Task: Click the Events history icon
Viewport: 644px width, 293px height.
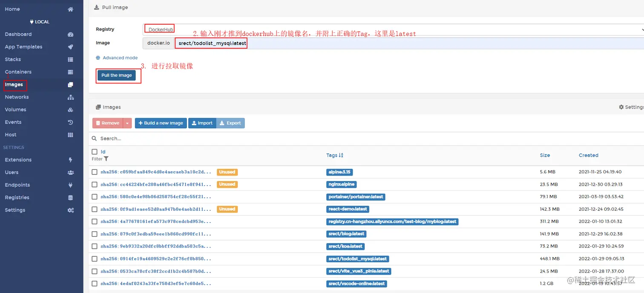Action: click(71, 122)
